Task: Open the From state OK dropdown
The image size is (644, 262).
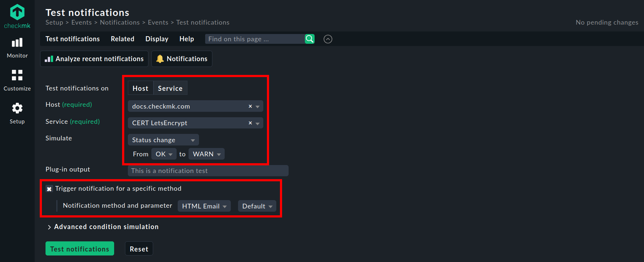Action: click(x=164, y=154)
